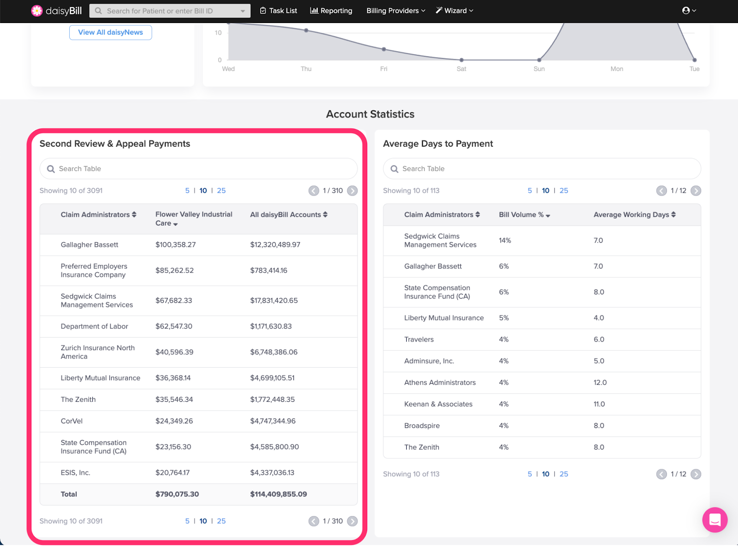Click the $100,358.27 amount cell
738x560 pixels.
176,245
